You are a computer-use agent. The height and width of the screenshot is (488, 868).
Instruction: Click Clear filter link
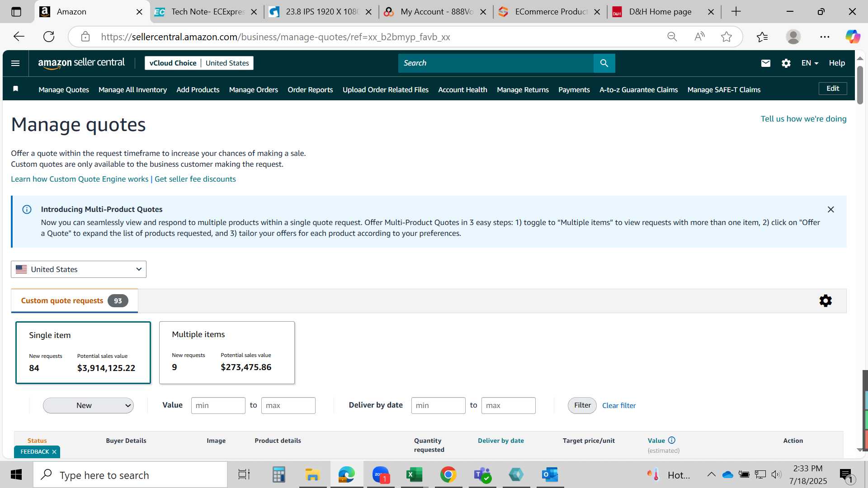[x=619, y=406]
